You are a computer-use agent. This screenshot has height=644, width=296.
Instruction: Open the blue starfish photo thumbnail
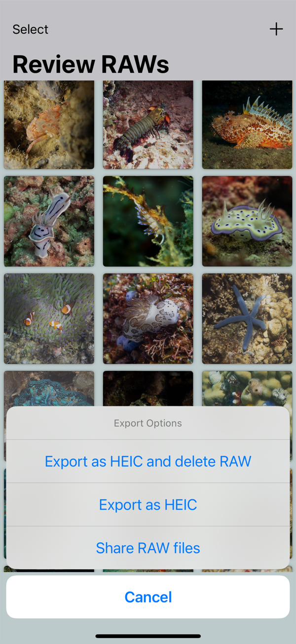(x=247, y=319)
